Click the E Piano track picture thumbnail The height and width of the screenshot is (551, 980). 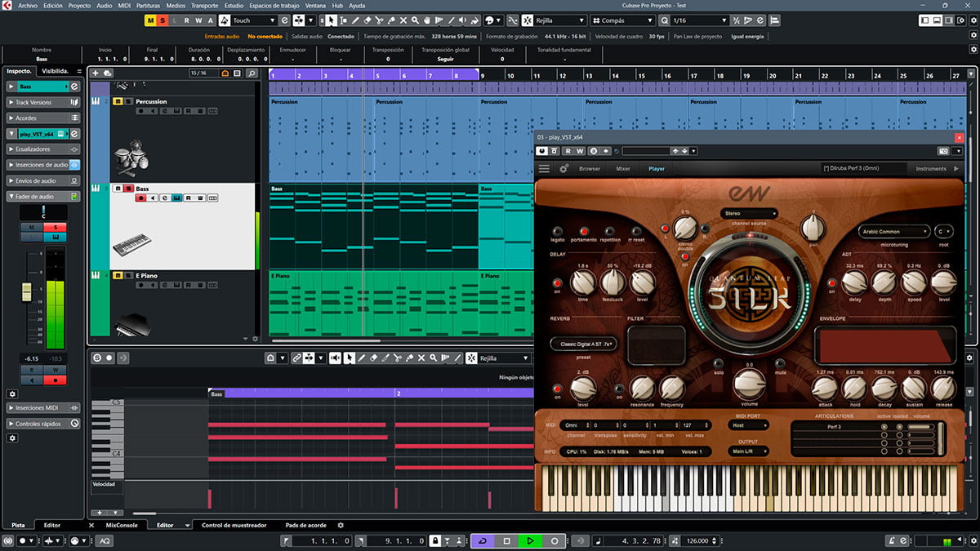point(132,323)
